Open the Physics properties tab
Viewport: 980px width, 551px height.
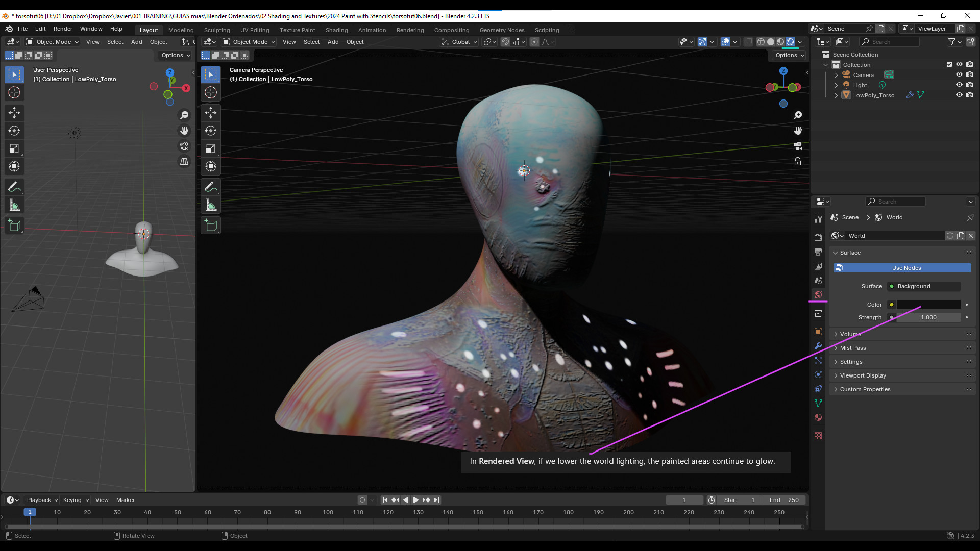(818, 374)
